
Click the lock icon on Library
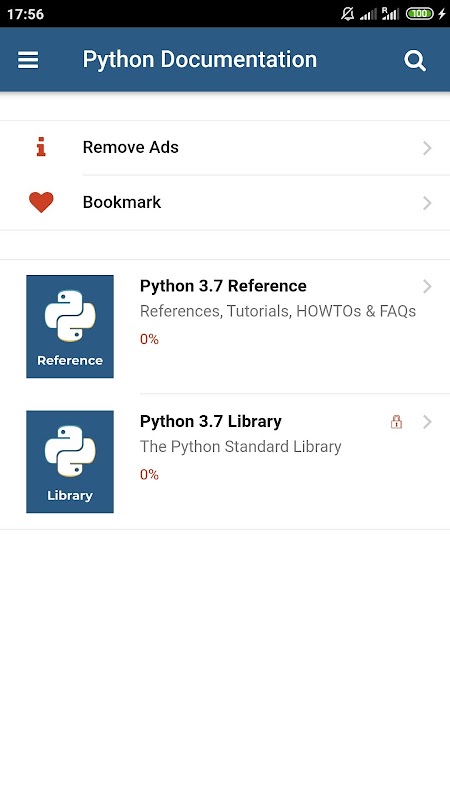tap(396, 421)
